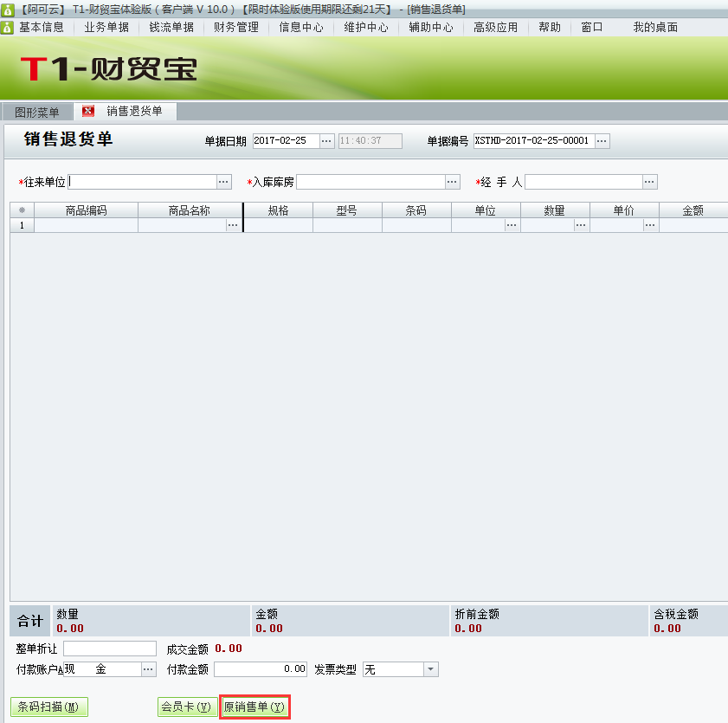
Task: Close the 销售退货单 tab with red X
Action: (x=87, y=111)
